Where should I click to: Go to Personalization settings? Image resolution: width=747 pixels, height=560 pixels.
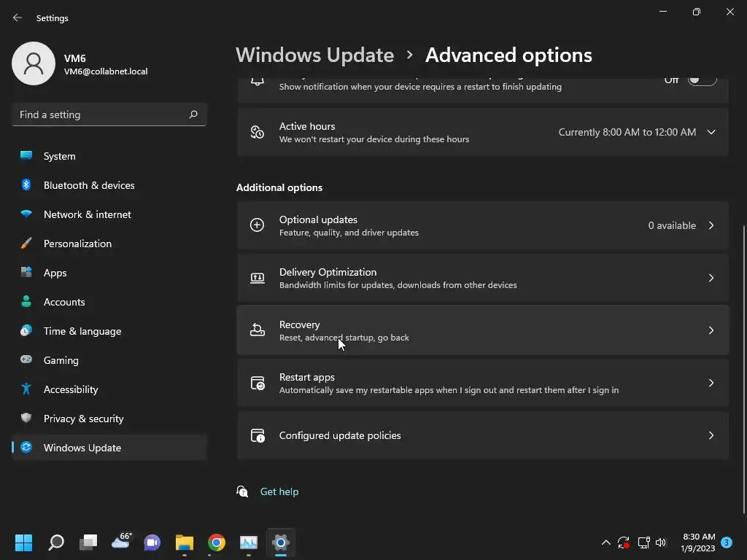[x=109, y=244]
